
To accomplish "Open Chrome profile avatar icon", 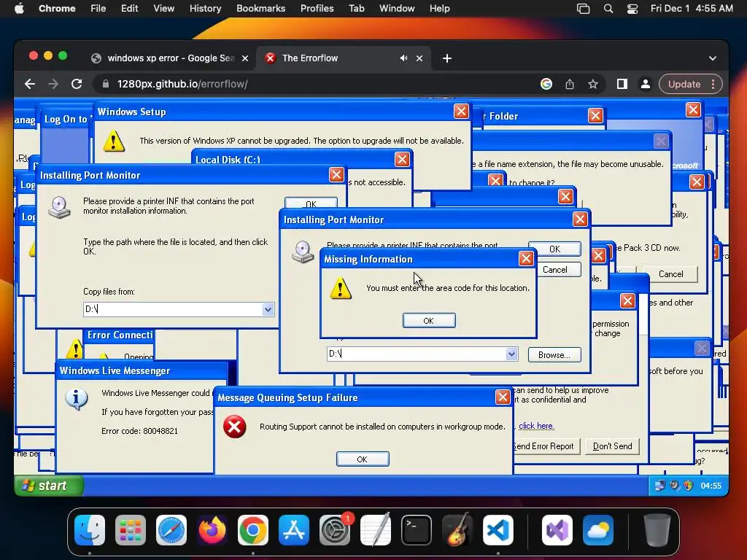I will [645, 85].
